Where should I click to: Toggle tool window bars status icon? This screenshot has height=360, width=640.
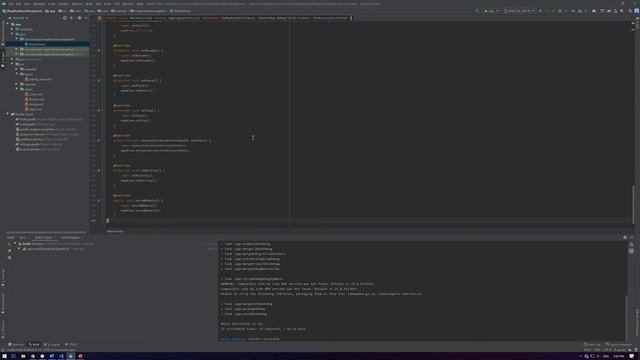(2, 350)
